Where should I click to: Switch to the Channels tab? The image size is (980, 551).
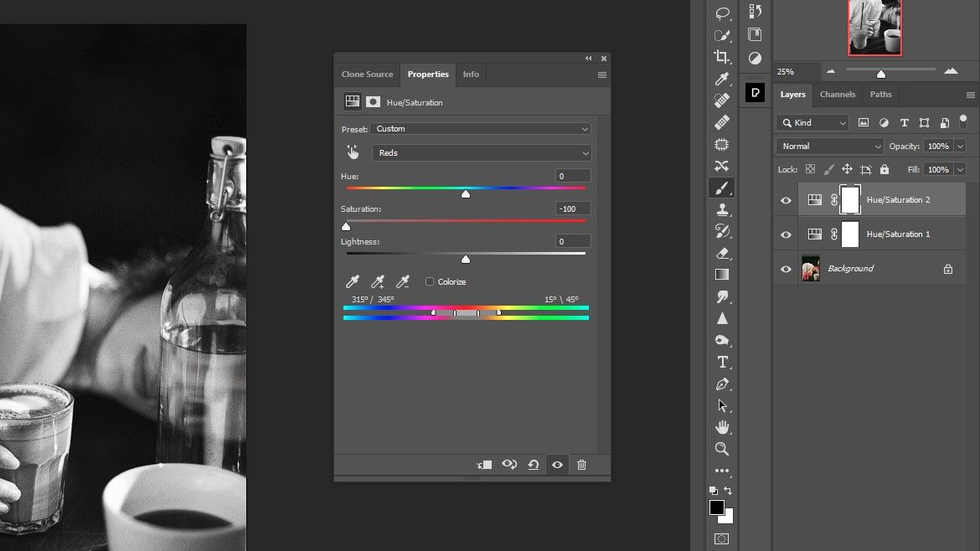(x=837, y=95)
